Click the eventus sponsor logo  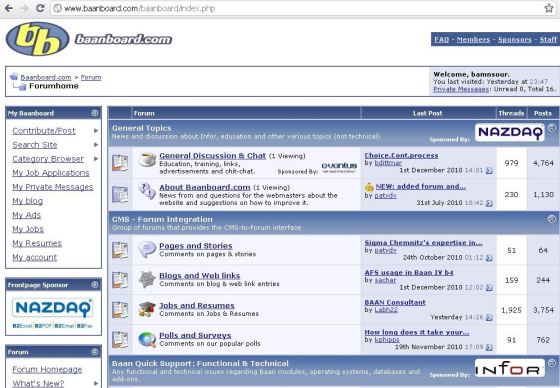pyautogui.click(x=339, y=167)
